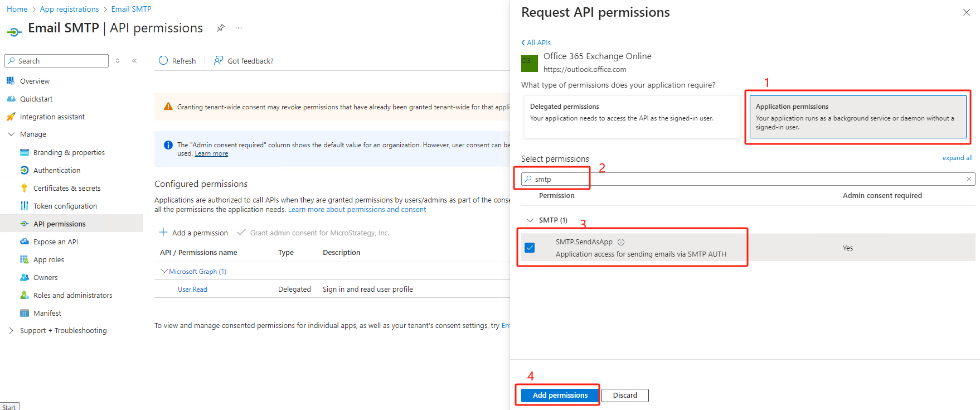Select Delegated permissions type
The width and height of the screenshot is (980, 410).
coord(631,117)
